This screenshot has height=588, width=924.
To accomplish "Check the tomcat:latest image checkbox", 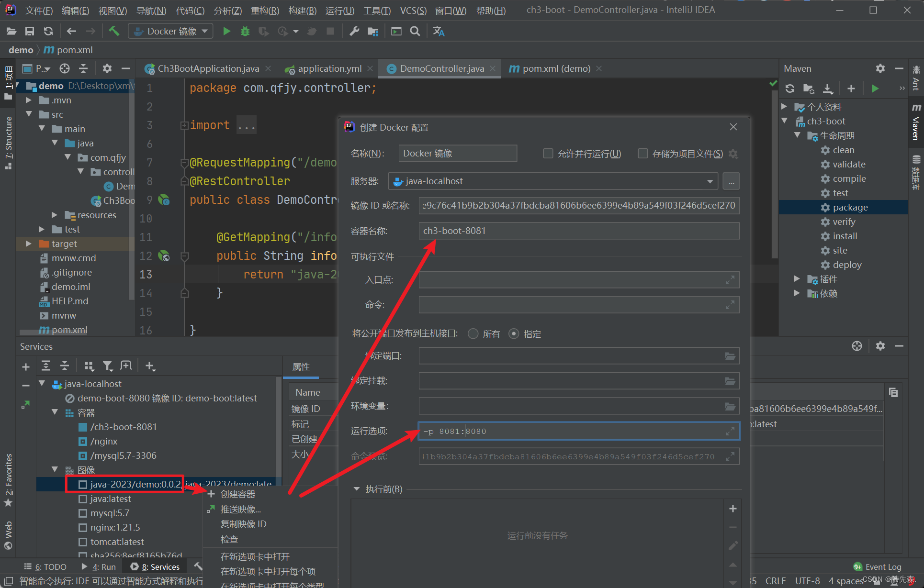I will (x=83, y=542).
